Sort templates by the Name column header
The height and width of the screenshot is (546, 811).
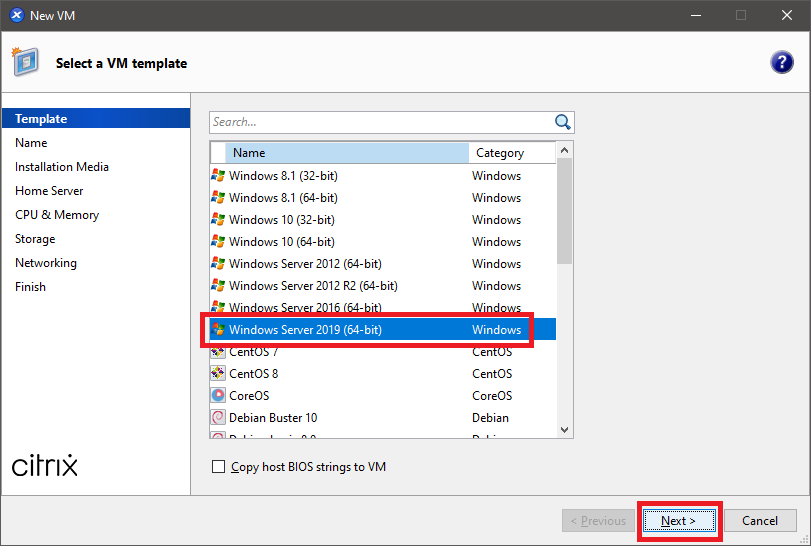(x=346, y=153)
